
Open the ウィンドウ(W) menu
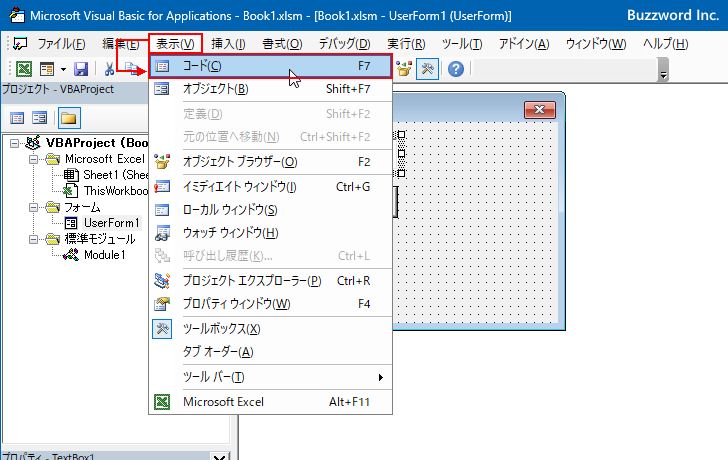click(x=596, y=44)
